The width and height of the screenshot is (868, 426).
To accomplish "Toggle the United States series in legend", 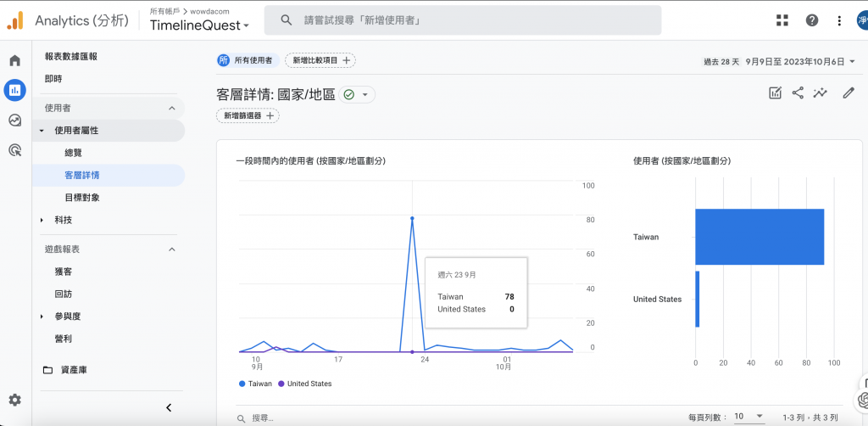I will (x=304, y=384).
